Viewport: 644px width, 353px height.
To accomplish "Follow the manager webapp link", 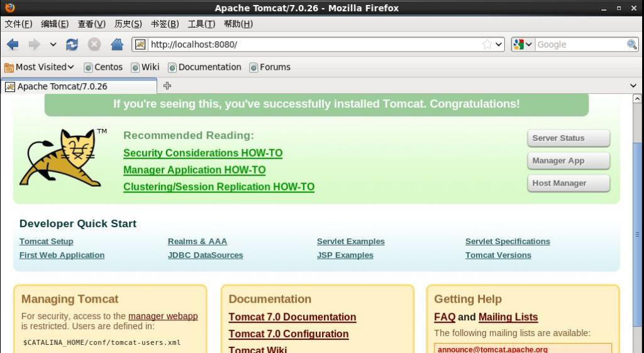I will click(x=163, y=316).
